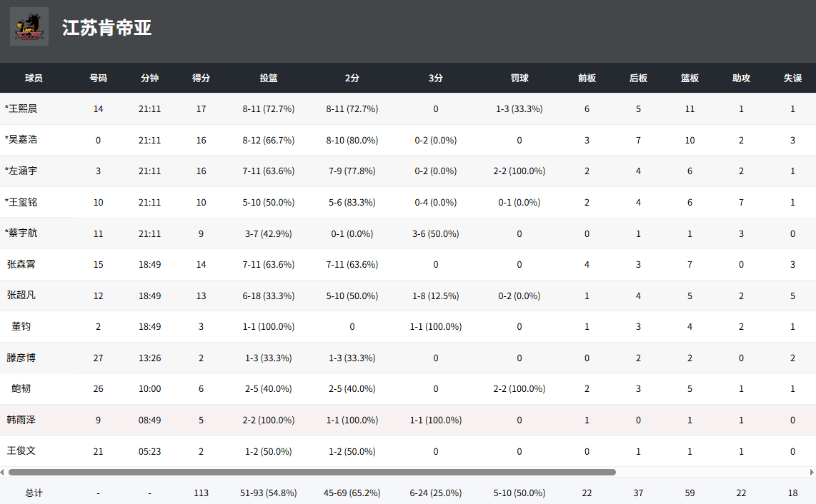816x504 pixels.
Task: Click the horizontal scrollbar left arrow
Action: click(4, 472)
